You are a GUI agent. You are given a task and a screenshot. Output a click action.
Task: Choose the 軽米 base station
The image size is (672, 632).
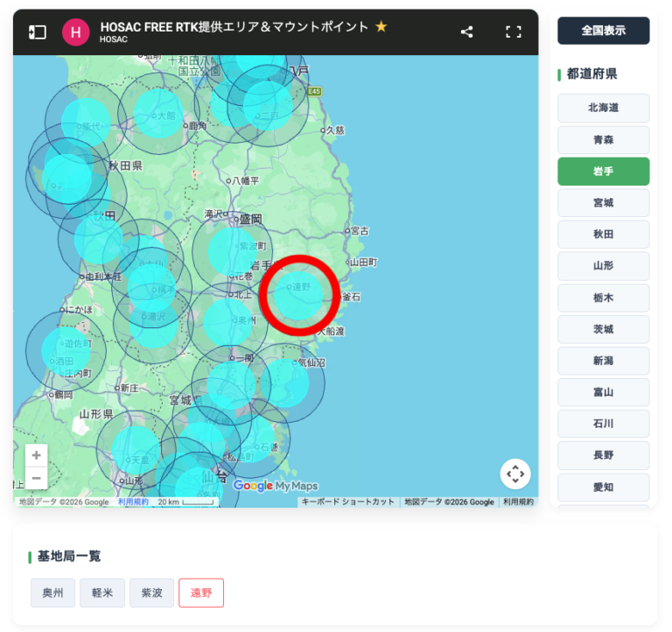[x=102, y=593]
